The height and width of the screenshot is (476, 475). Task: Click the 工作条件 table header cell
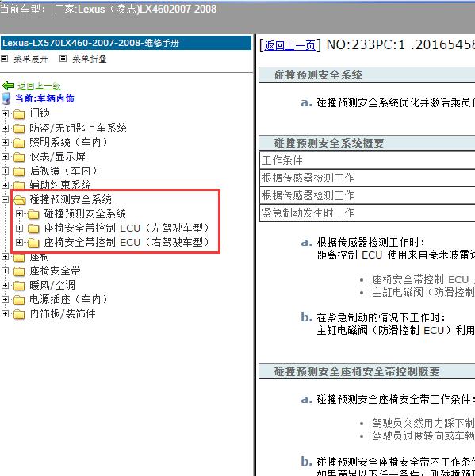[x=368, y=160]
